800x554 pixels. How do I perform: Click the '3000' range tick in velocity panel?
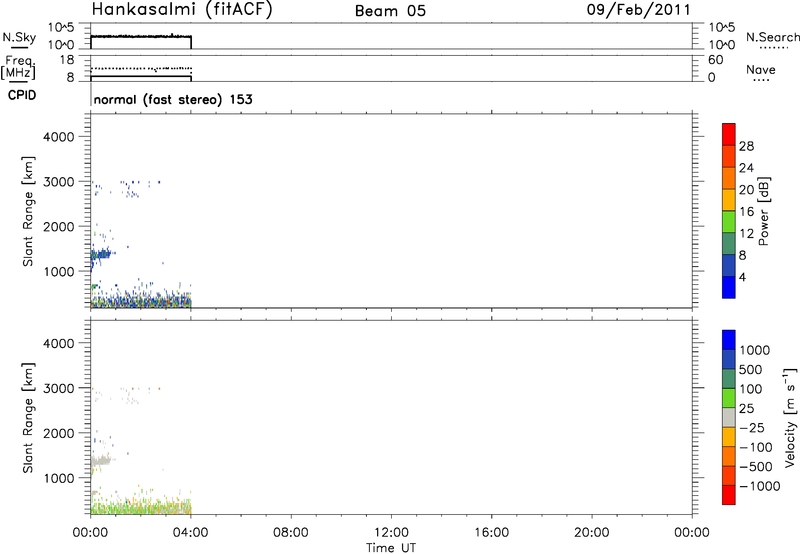(x=59, y=388)
